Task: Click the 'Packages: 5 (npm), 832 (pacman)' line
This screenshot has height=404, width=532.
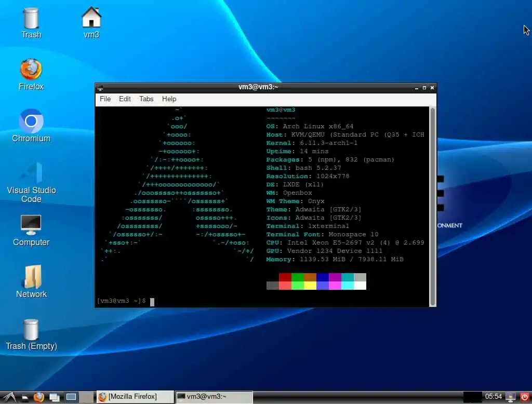Action: point(330,159)
